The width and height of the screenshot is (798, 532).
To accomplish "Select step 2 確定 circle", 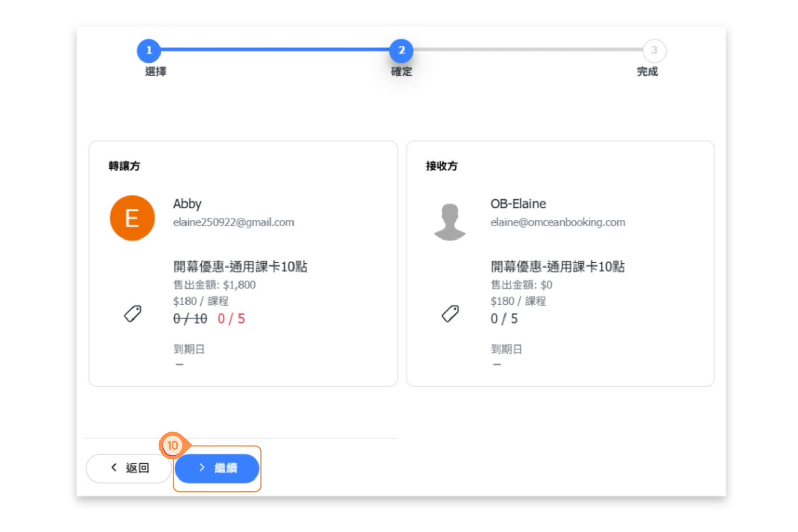I will (x=402, y=50).
